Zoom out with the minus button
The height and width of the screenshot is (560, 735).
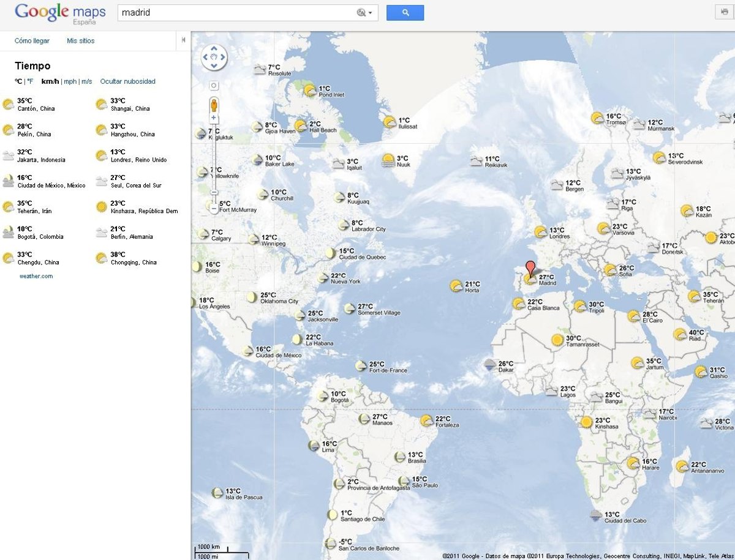[214, 208]
